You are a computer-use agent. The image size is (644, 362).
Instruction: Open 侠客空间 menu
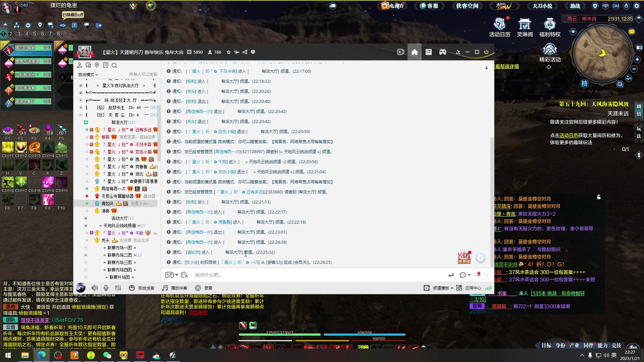coord(467,6)
